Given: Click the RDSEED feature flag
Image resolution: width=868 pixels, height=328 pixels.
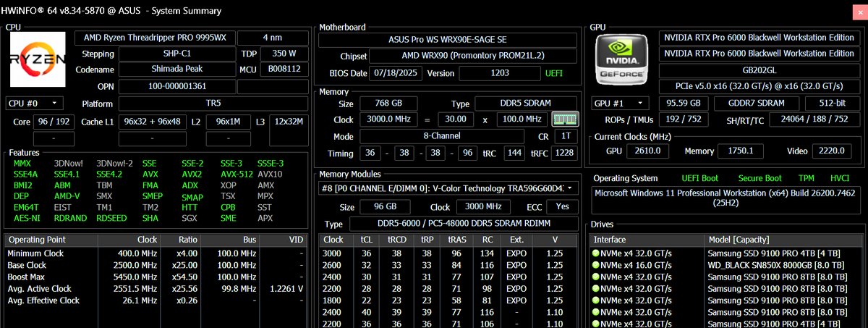Looking at the screenshot, I should coord(111,218).
